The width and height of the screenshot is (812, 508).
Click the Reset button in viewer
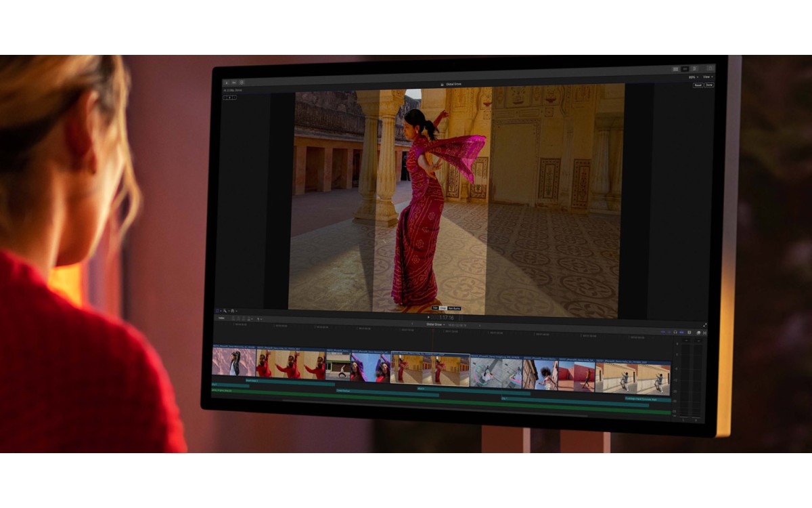[x=698, y=85]
